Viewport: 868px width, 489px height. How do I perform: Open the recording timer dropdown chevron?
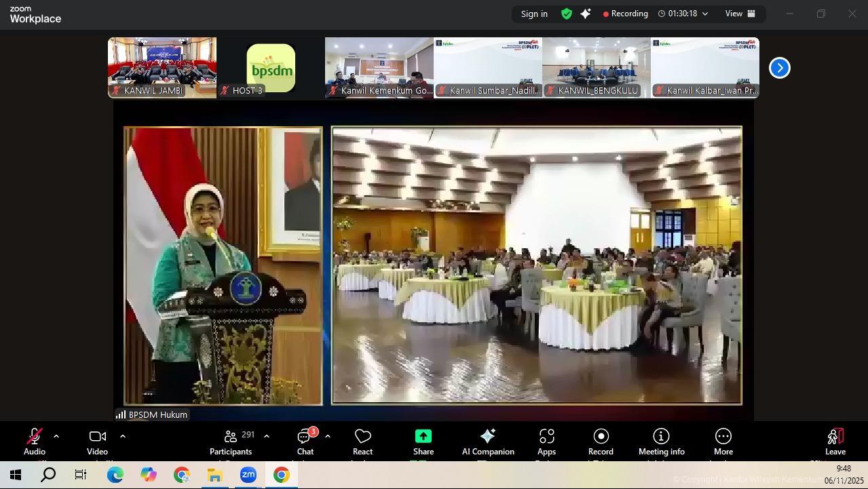pyautogui.click(x=705, y=14)
